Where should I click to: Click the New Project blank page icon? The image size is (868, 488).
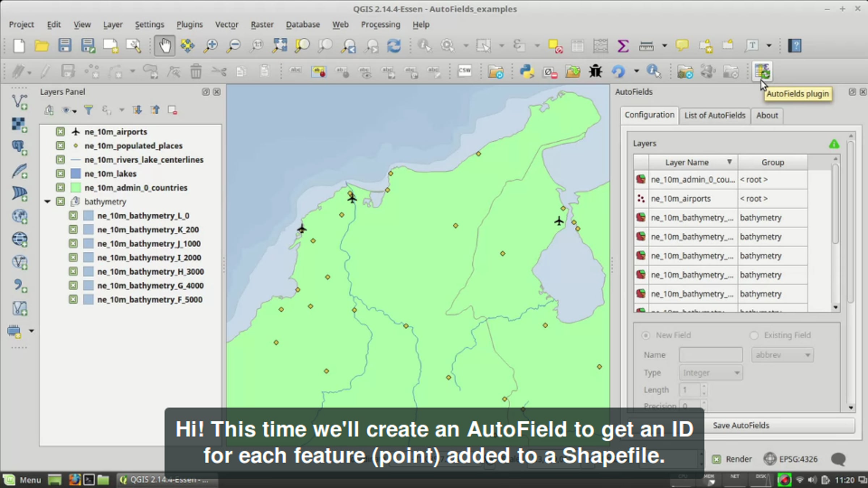coord(19,46)
